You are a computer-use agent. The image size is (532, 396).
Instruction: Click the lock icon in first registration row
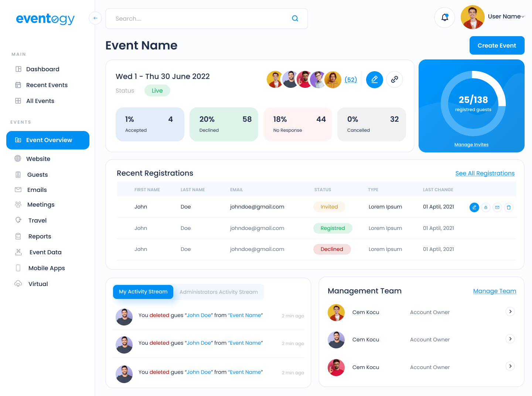coord(486,207)
